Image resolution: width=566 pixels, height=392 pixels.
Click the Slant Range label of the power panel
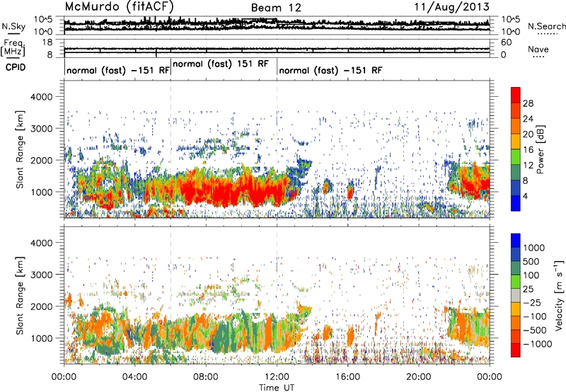(x=21, y=150)
